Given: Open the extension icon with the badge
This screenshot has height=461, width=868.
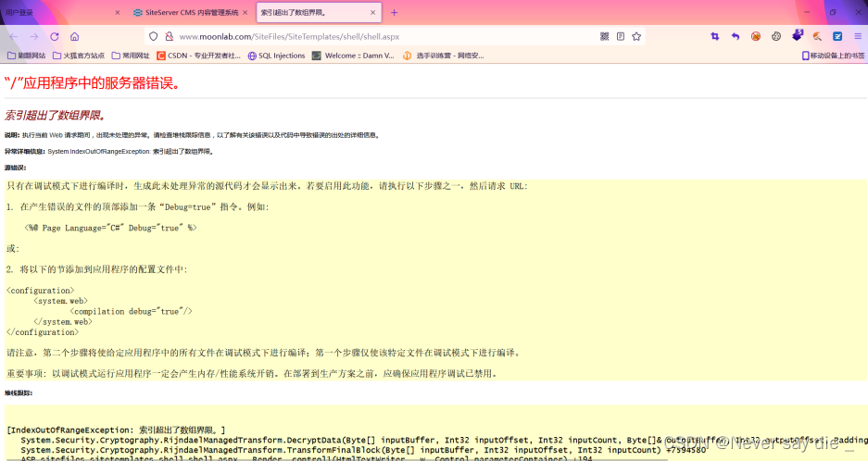Looking at the screenshot, I should tap(798, 35).
